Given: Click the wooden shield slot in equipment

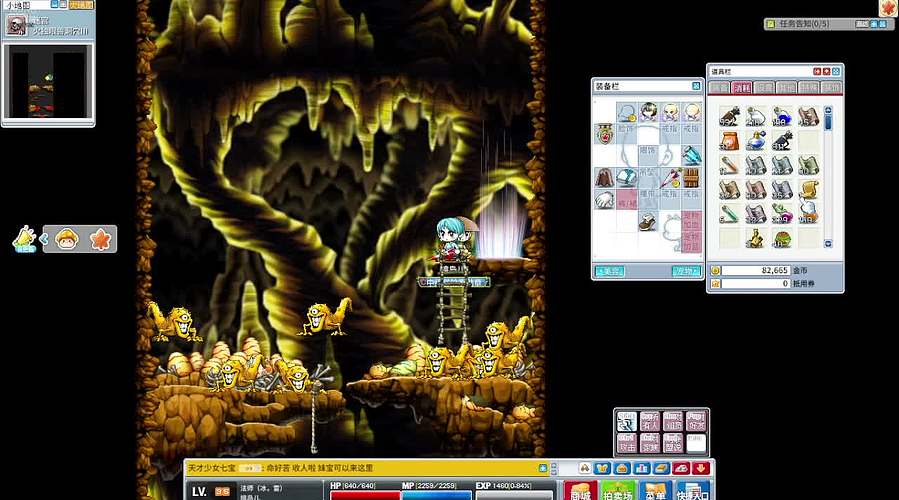Looking at the screenshot, I should (692, 178).
